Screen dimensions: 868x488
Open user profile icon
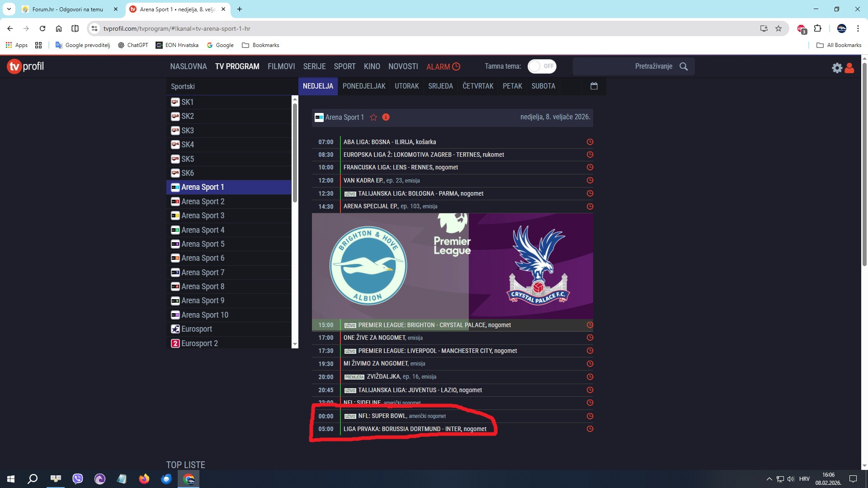click(849, 68)
